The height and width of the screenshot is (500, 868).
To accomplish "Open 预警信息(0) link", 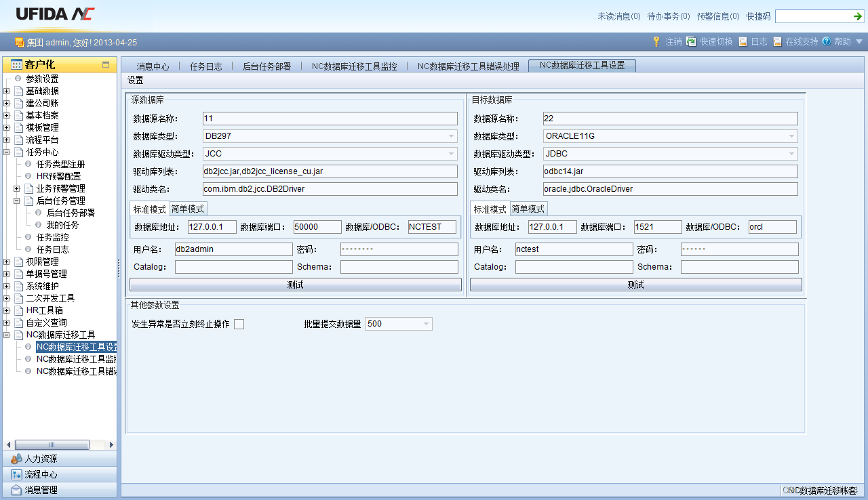I will (x=718, y=16).
